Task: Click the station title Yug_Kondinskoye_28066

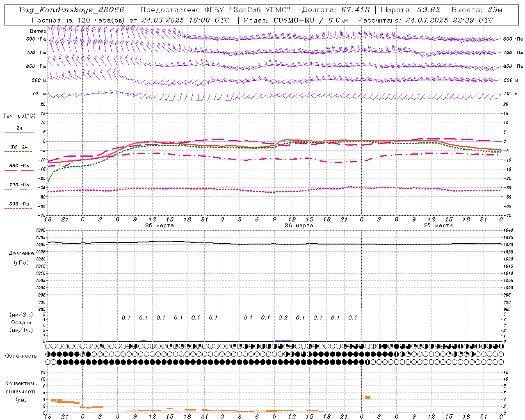Action: point(71,10)
